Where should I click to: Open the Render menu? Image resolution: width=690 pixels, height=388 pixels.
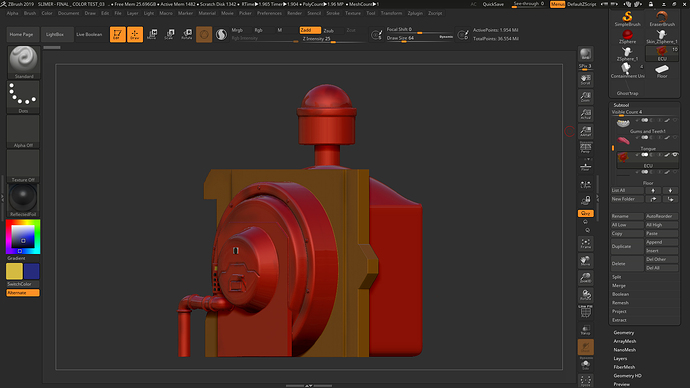(294, 13)
